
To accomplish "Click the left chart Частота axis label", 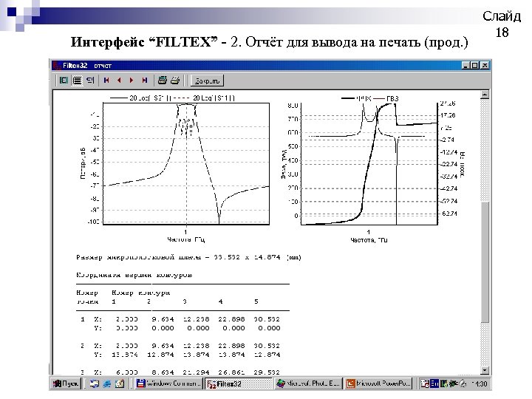I will pyautogui.click(x=185, y=239).
